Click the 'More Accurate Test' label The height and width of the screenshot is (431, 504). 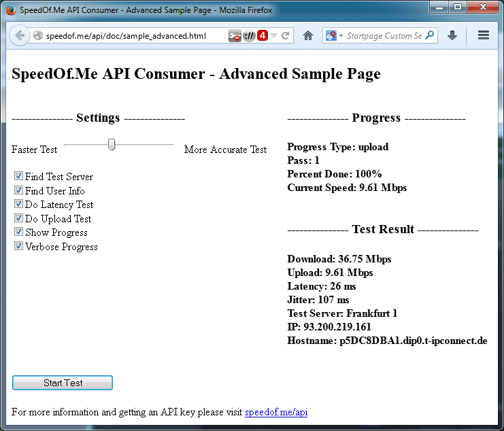tap(225, 150)
